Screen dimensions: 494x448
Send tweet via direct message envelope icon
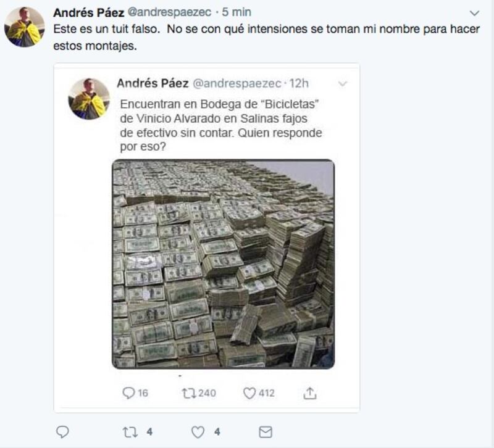(266, 432)
